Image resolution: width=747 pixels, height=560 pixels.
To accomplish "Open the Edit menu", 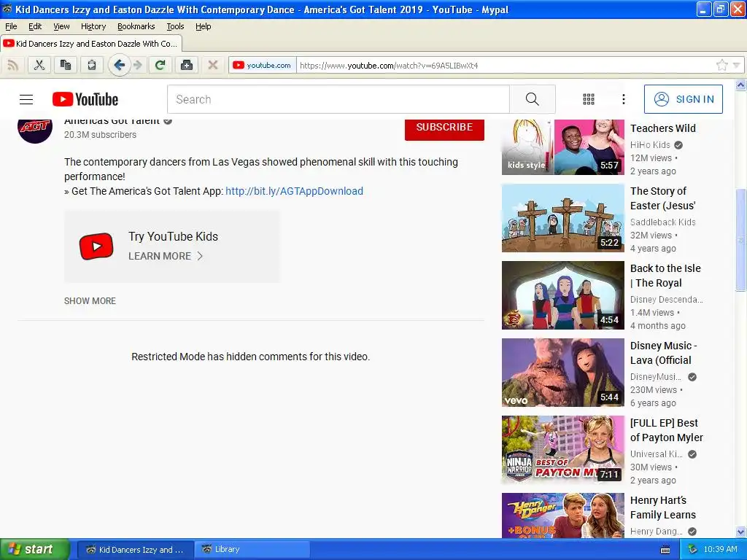I will tap(35, 26).
